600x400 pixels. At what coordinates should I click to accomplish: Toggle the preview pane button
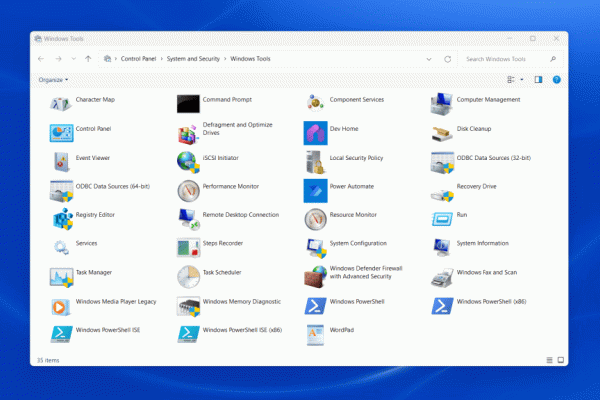coord(538,79)
